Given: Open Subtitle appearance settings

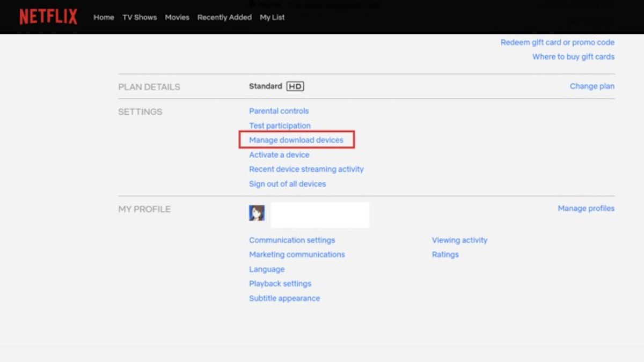Looking at the screenshot, I should [x=284, y=298].
